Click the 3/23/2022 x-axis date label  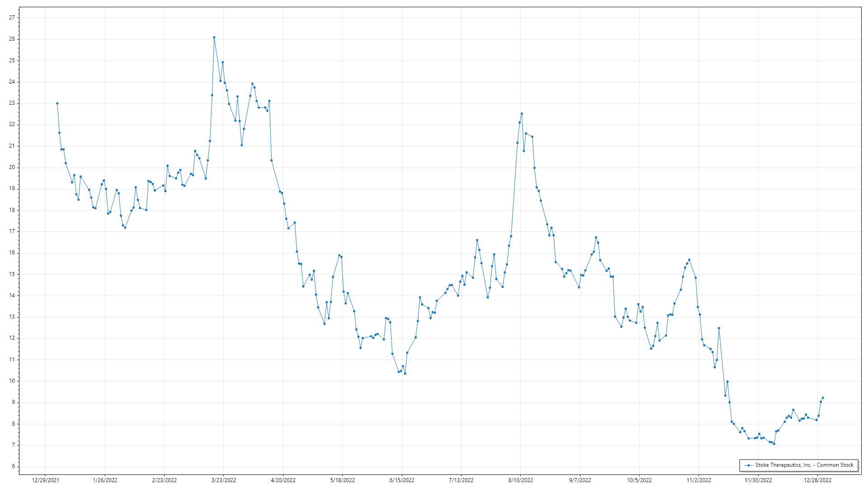pyautogui.click(x=224, y=480)
